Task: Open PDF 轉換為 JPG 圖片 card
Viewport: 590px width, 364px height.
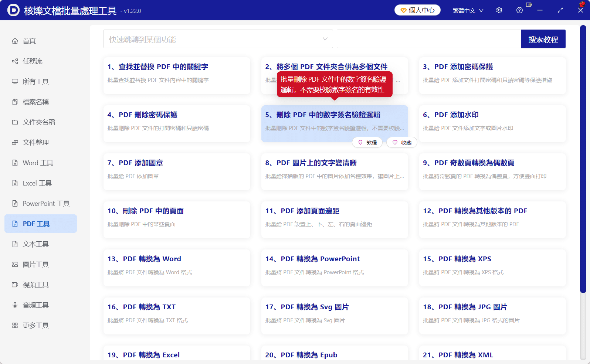Action: [x=492, y=316]
